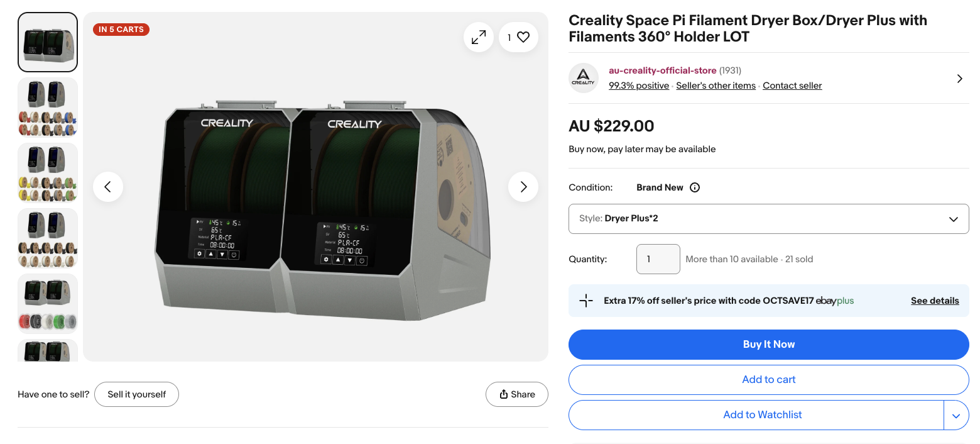The image size is (980, 444).
Task: Check the seller's 99.3% positive feedback
Action: 638,85
